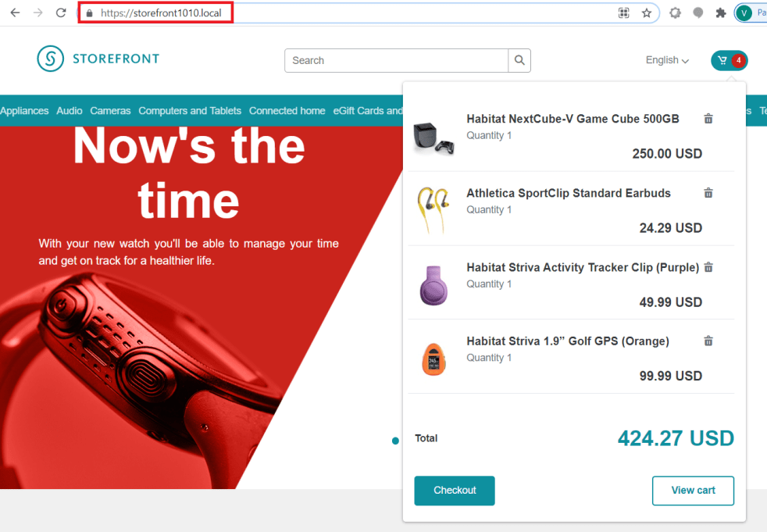Click trash icon for Striva Activity Tracker
Viewport: 767px width, 532px height.
point(708,267)
